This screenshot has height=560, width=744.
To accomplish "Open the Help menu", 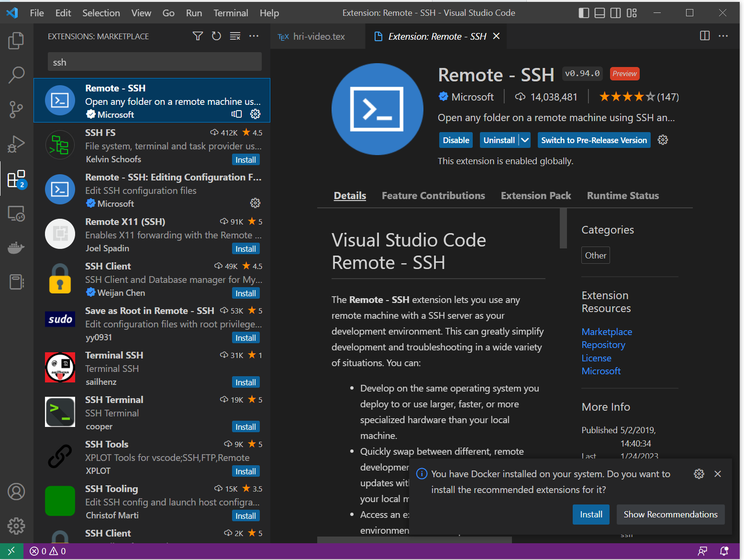I will [269, 13].
